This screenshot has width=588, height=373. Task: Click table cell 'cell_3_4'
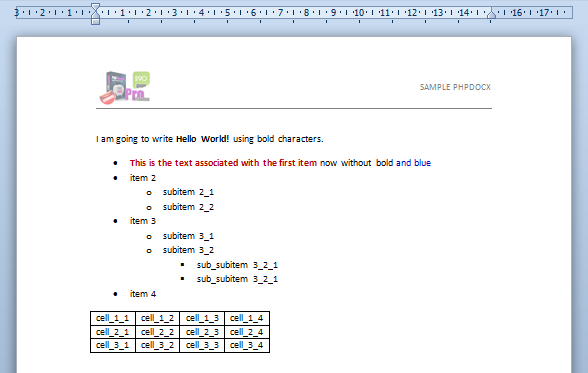(247, 345)
